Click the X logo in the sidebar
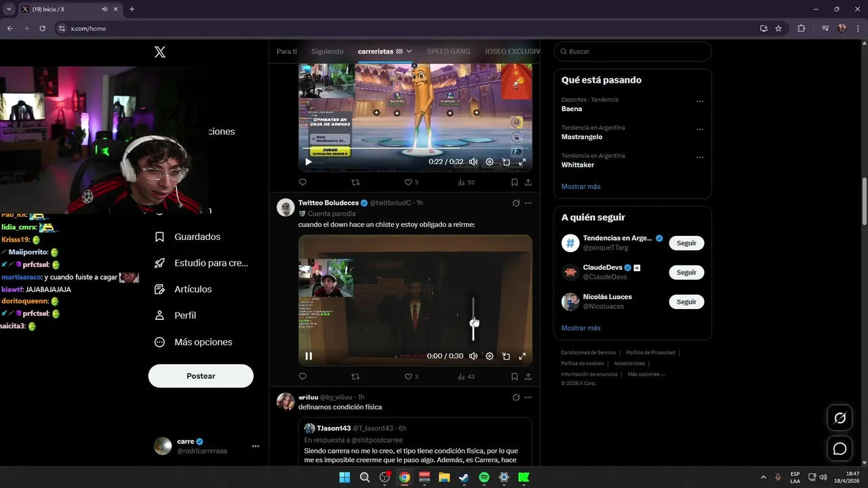This screenshot has width=868, height=488. click(x=160, y=52)
